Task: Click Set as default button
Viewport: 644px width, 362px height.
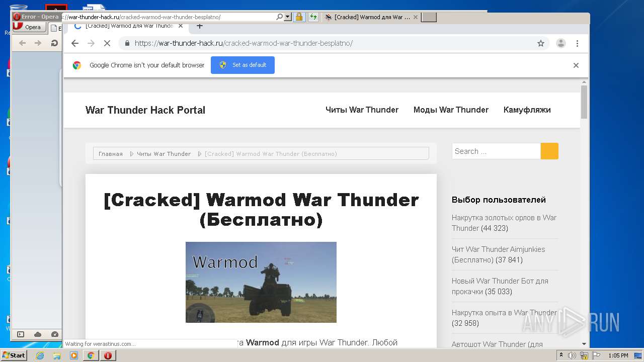Action: [x=243, y=65]
